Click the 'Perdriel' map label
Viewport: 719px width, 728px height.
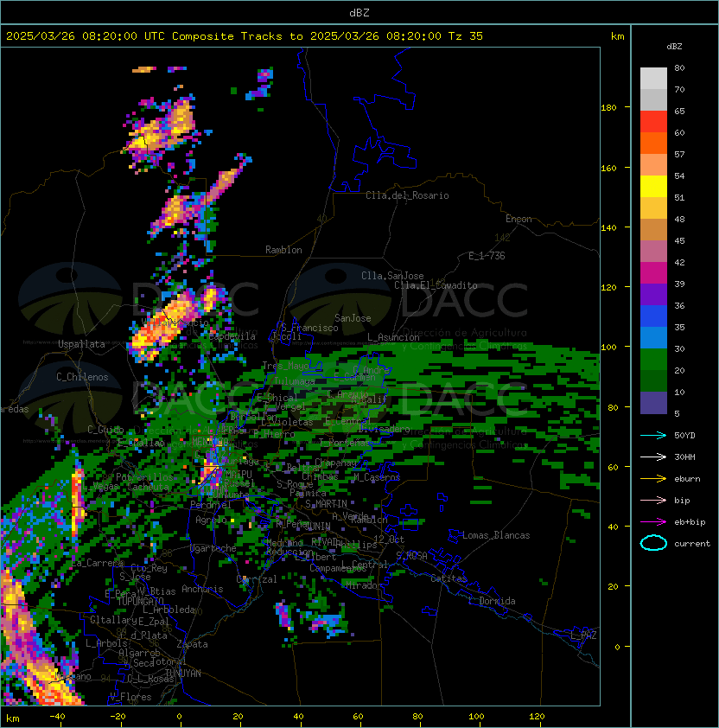pos(211,504)
